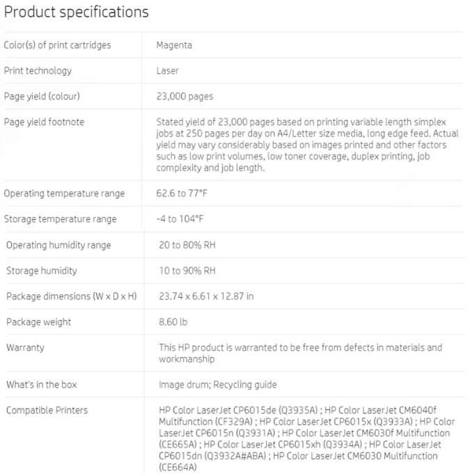The width and height of the screenshot is (470, 476).
Task: Select the Image drum; Recycling guide text
Action: (x=217, y=384)
